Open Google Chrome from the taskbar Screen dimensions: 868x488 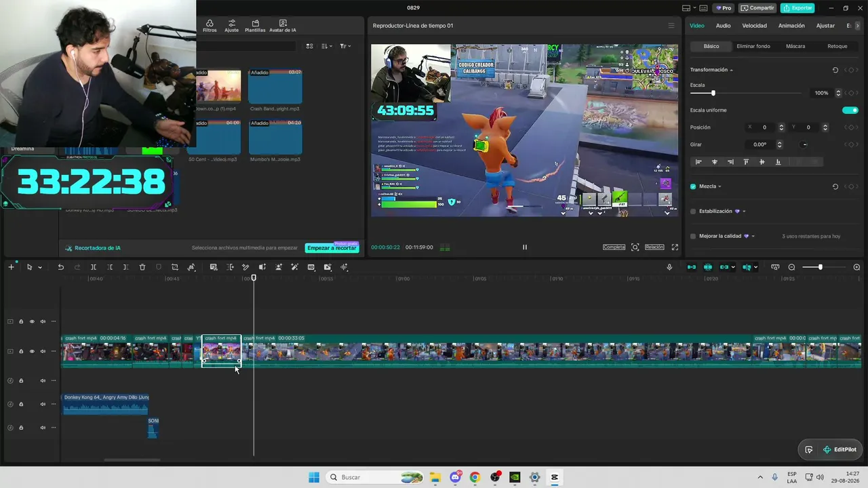(475, 477)
